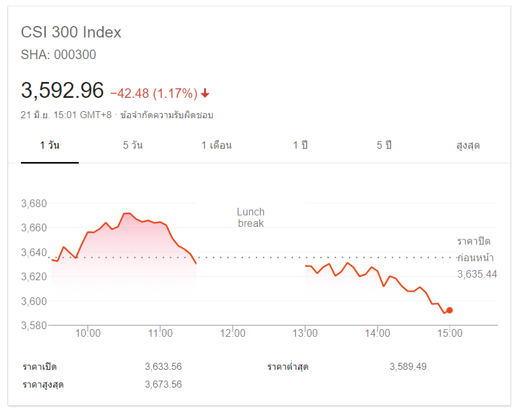The width and height of the screenshot is (527, 420).
Task: Select the 1 วัน tab
Action: (x=50, y=146)
